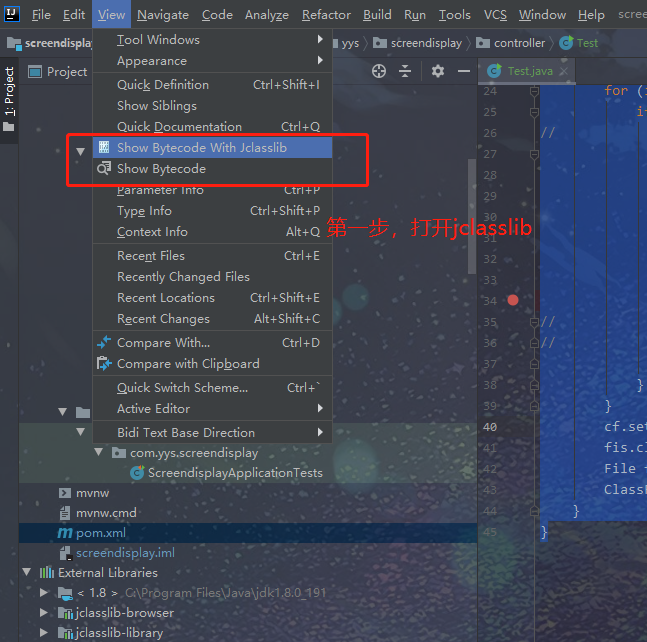Hide the Project panel with minus icon
This screenshot has height=642, width=647.
(464, 71)
